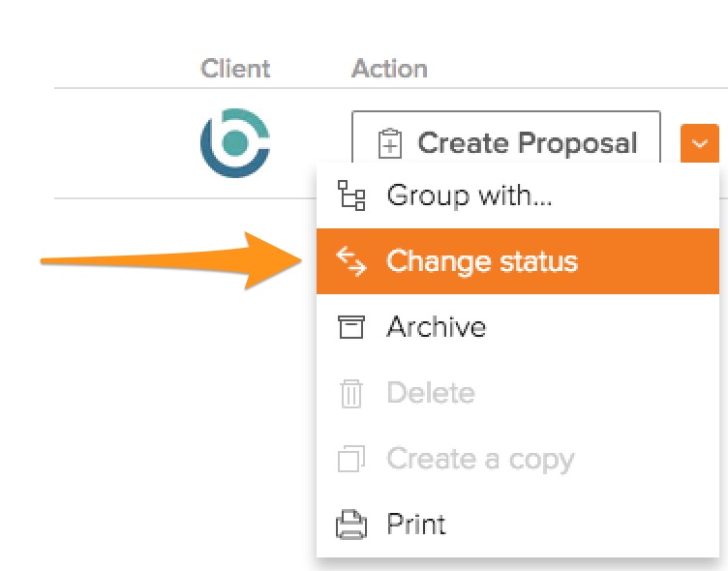Screen dimensions: 728x571
Task: Click the Print printer icon
Action: 350,525
